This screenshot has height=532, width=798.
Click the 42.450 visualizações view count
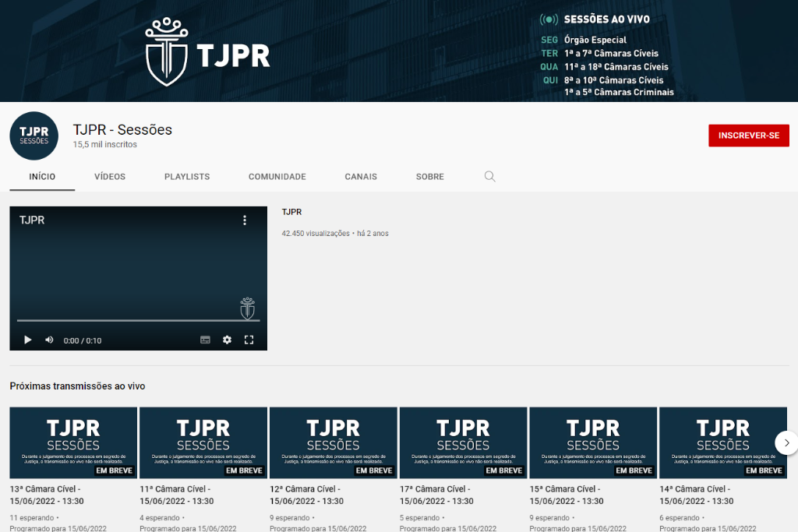316,234
